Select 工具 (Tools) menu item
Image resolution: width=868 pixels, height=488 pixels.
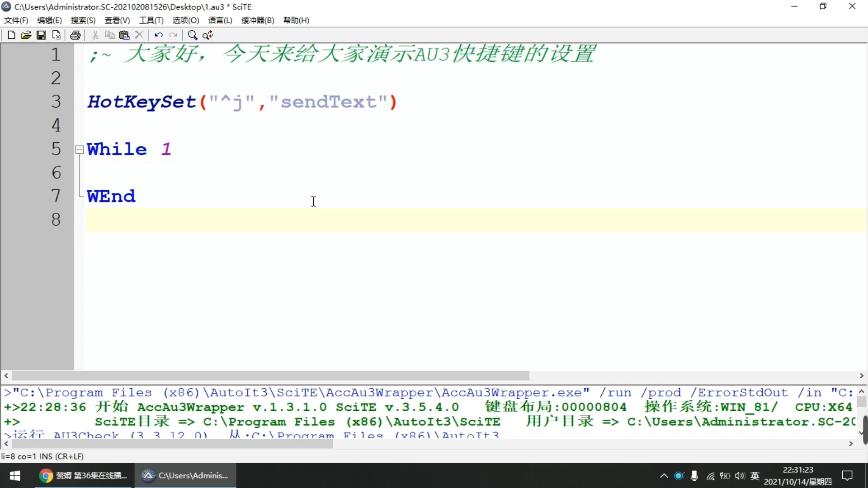pos(151,20)
